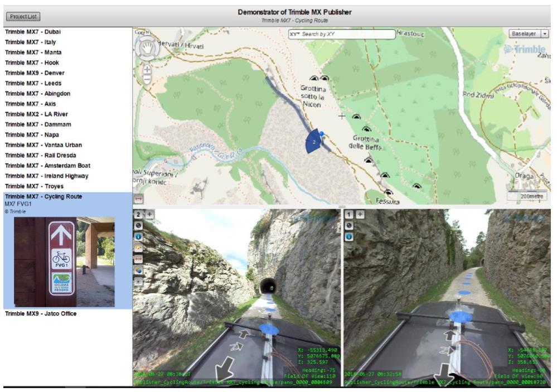Click the plus icon beside view 2
The image size is (557, 392).
point(149,214)
